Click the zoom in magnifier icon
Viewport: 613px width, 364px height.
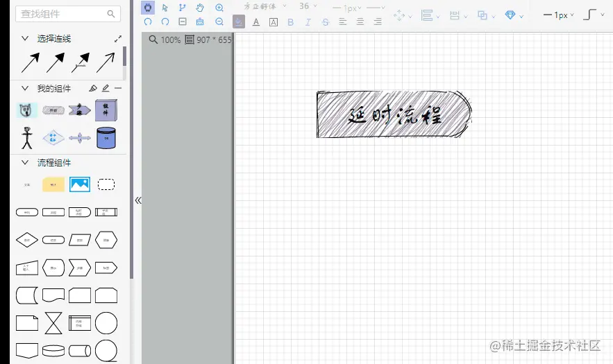pos(219,8)
